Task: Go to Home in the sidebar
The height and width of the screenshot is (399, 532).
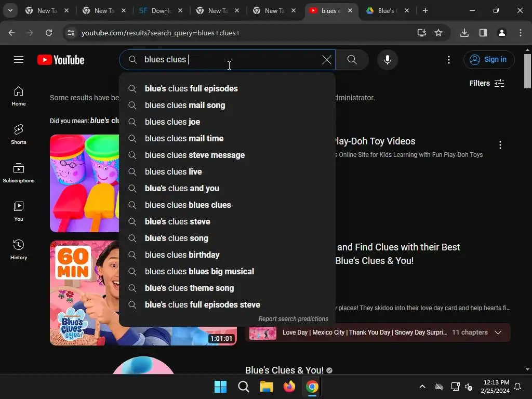Action: 19,96
